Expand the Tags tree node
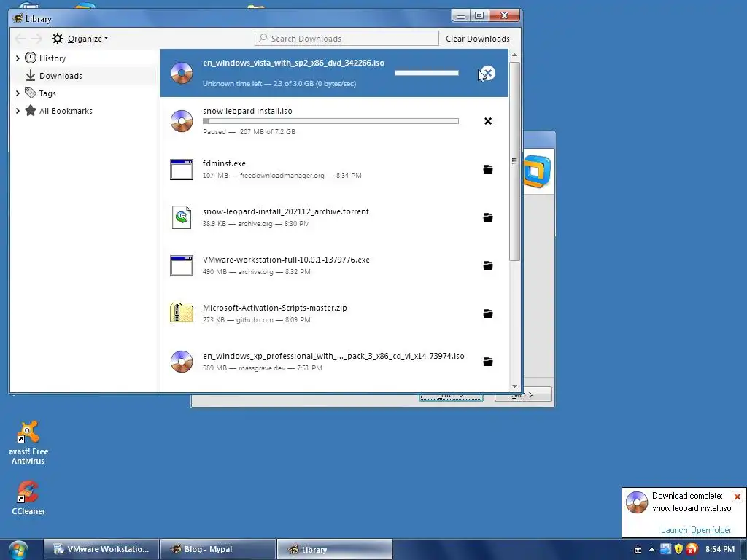Viewport: 747px width, 560px height. pyautogui.click(x=18, y=93)
